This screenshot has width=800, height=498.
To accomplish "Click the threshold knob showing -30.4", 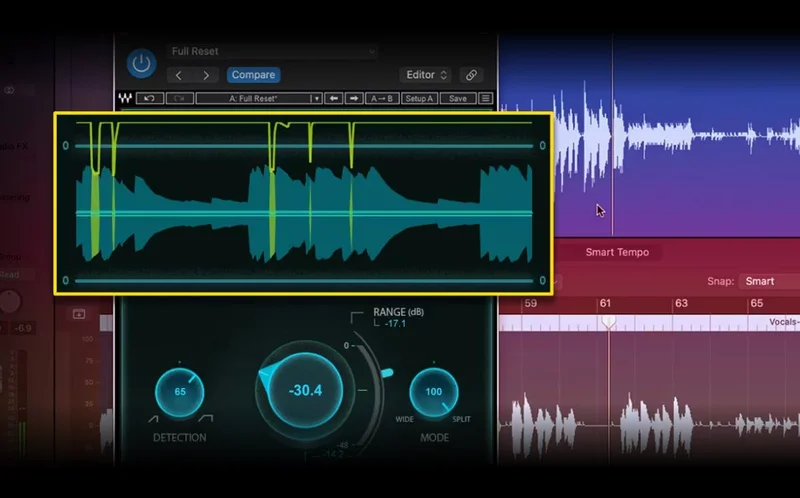I will point(305,390).
